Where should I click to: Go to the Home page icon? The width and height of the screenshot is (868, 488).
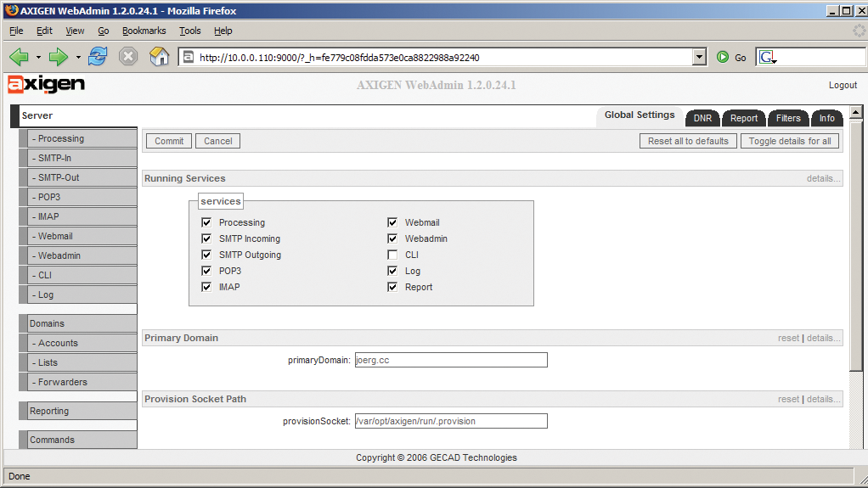point(159,56)
